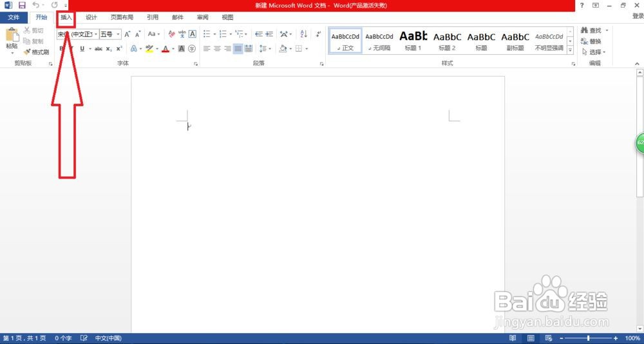Screen dimensions: 644x344
Task: Click the Phonetic Guide (wén) icon
Action: 182,34
